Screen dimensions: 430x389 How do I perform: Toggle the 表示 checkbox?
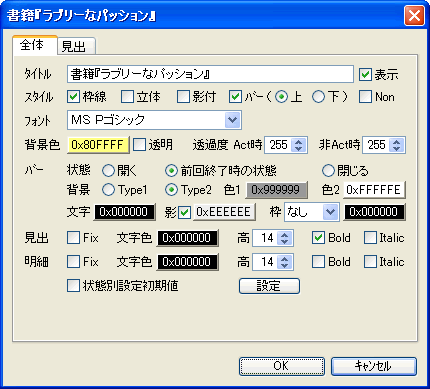click(x=365, y=74)
